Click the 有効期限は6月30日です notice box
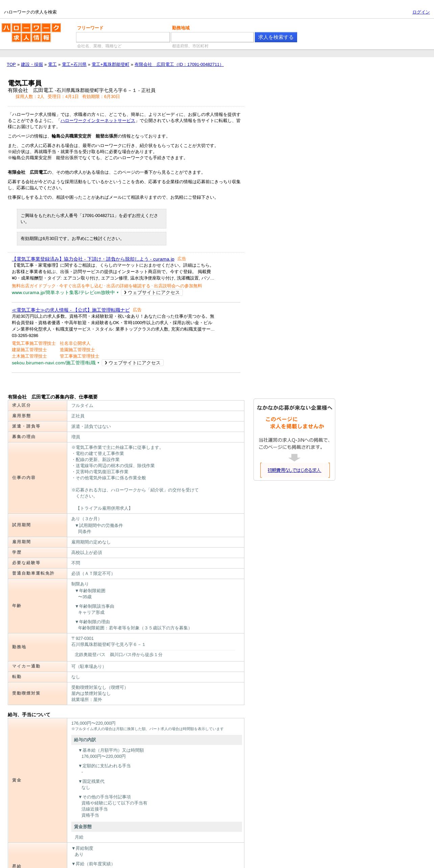Image resolution: width=434 pixels, height=868 pixels. pos(92,239)
